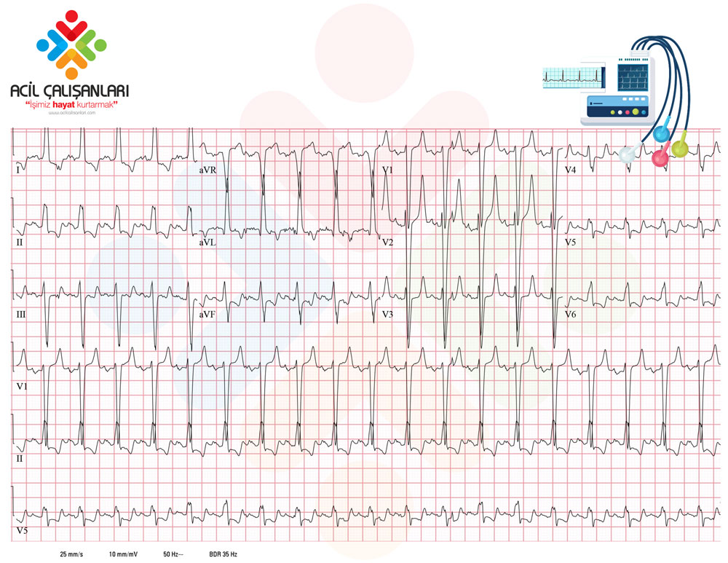Click the "İşimiz hayat kurtarmak" slogan
This screenshot has height=563, width=728.
pos(71,106)
